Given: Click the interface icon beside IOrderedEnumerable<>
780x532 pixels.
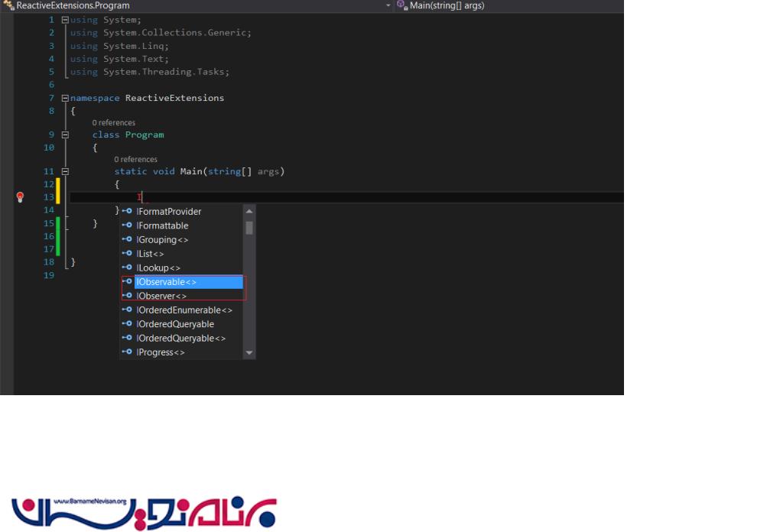Looking at the screenshot, I should coord(128,310).
